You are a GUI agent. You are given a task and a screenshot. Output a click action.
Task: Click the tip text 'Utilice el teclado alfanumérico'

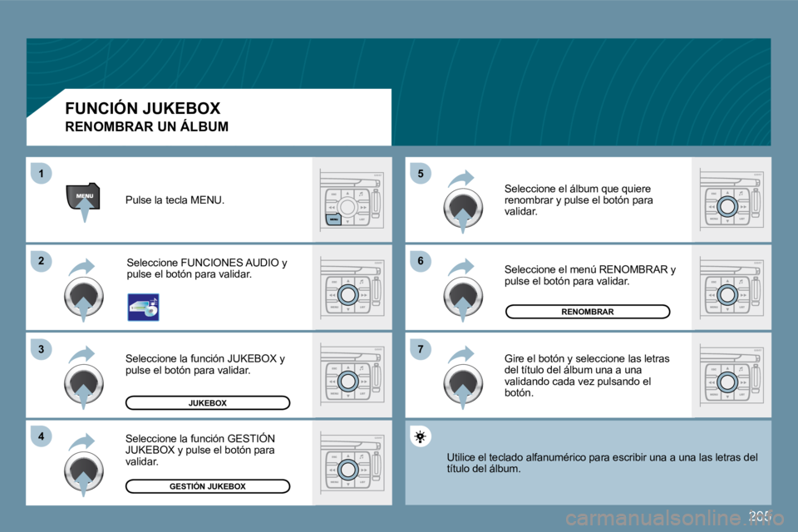602,463
